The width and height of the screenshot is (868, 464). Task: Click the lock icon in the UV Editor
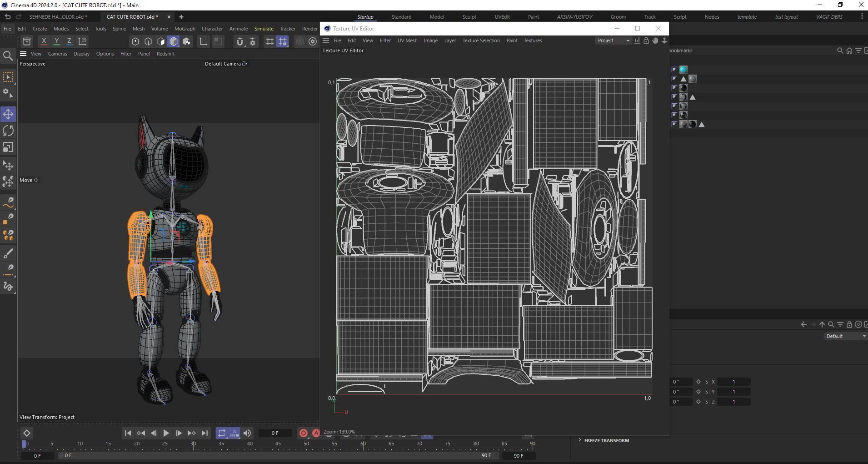tap(646, 40)
